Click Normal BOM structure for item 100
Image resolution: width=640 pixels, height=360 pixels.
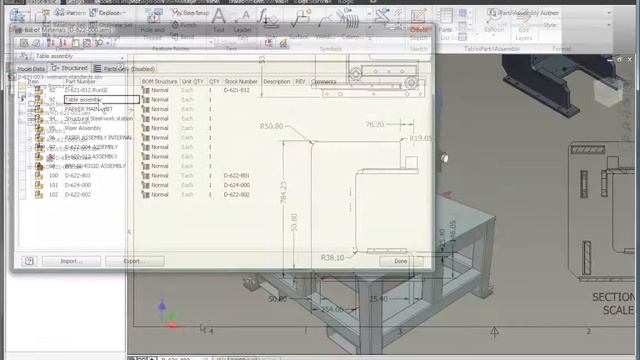pyautogui.click(x=155, y=176)
